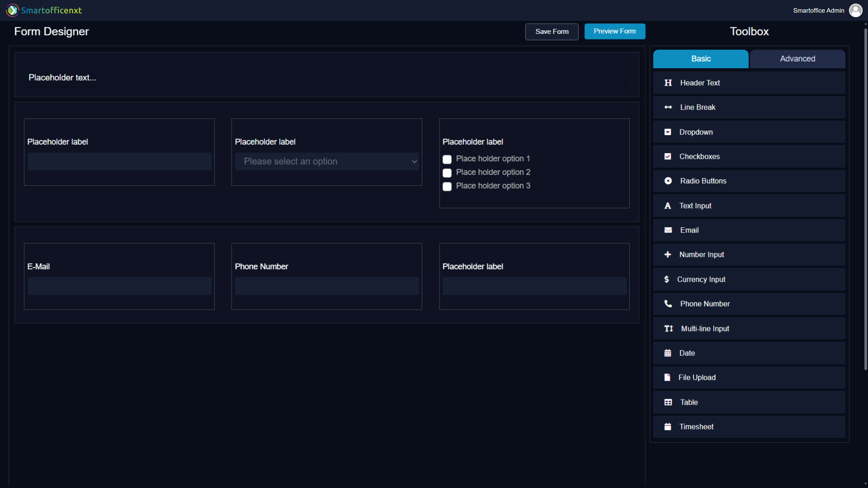The height and width of the screenshot is (488, 868).
Task: Enable Place holder option 3 checkbox
Action: coord(447,187)
